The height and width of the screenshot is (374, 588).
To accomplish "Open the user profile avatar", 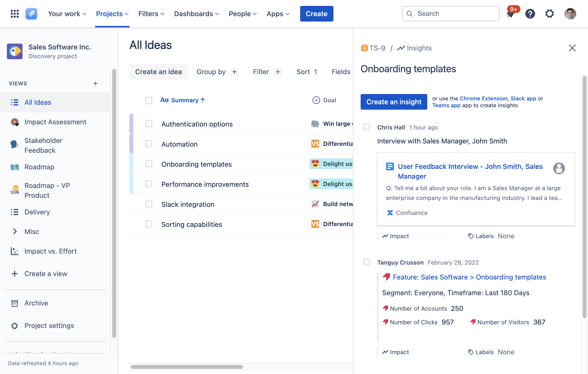I will click(x=570, y=14).
